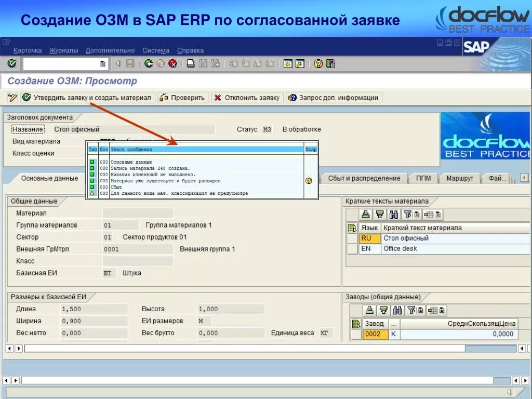Click the 'Проверить' button
This screenshot has width=532, height=399.
tap(183, 98)
